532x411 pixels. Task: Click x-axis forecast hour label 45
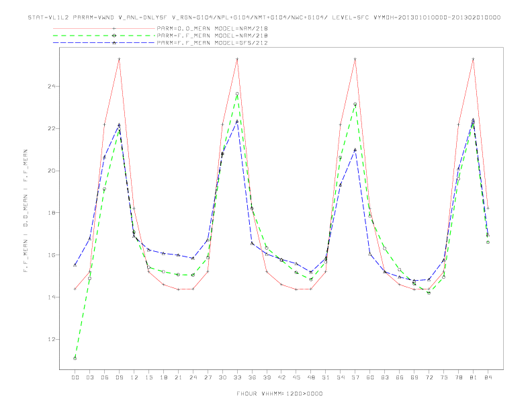(296, 377)
